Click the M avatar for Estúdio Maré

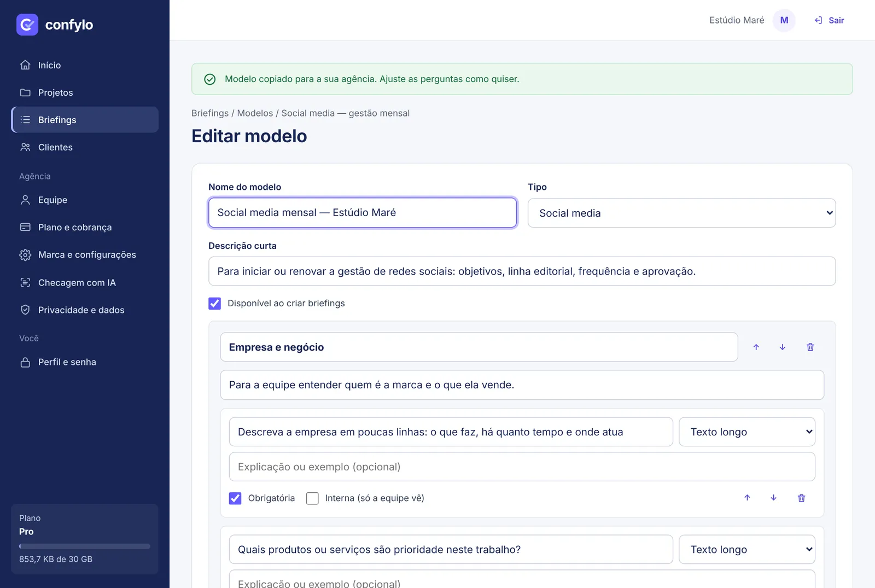pyautogui.click(x=784, y=20)
